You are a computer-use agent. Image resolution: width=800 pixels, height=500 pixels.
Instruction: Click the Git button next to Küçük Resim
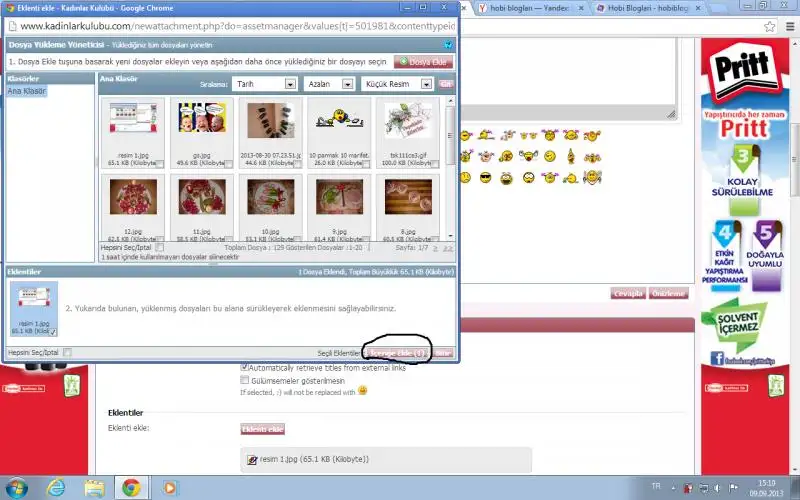tap(445, 84)
